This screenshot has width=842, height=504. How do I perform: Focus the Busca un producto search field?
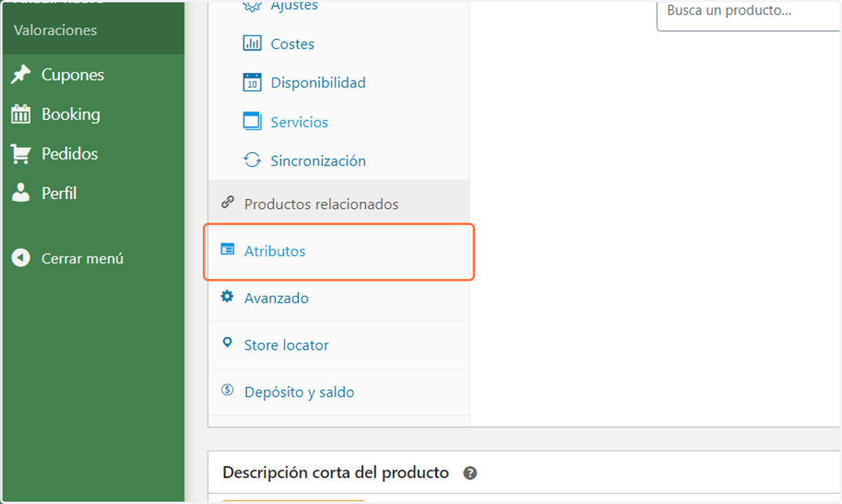coord(749,14)
